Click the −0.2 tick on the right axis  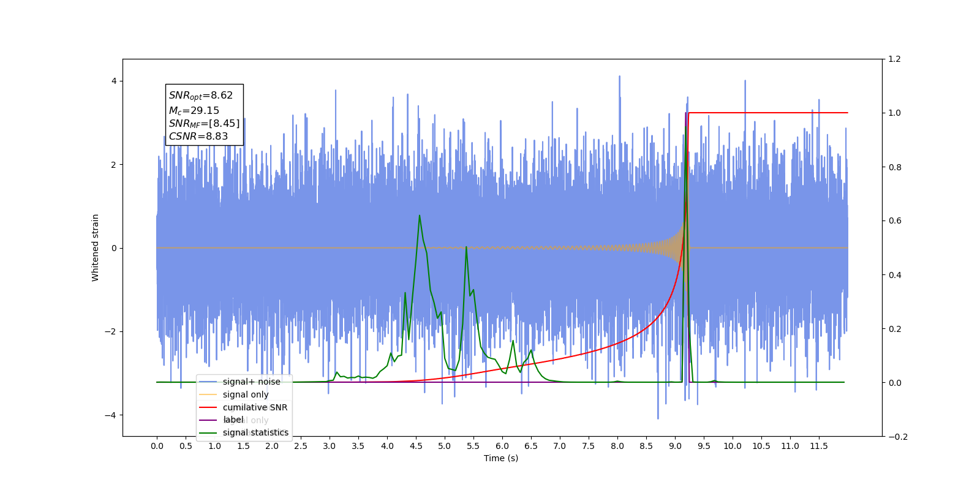click(x=898, y=437)
